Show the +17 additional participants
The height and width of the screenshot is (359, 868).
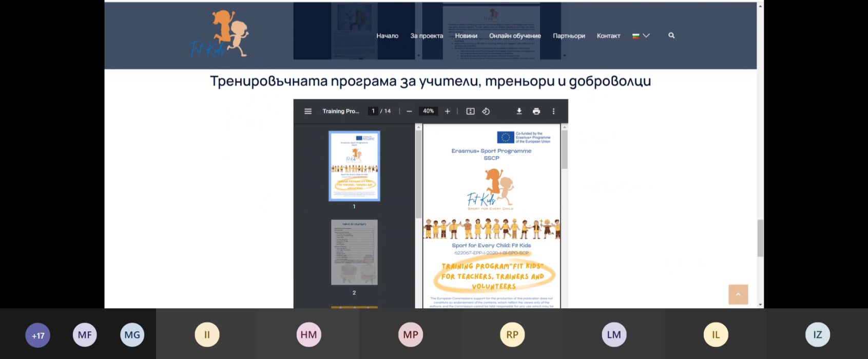pyautogui.click(x=38, y=335)
